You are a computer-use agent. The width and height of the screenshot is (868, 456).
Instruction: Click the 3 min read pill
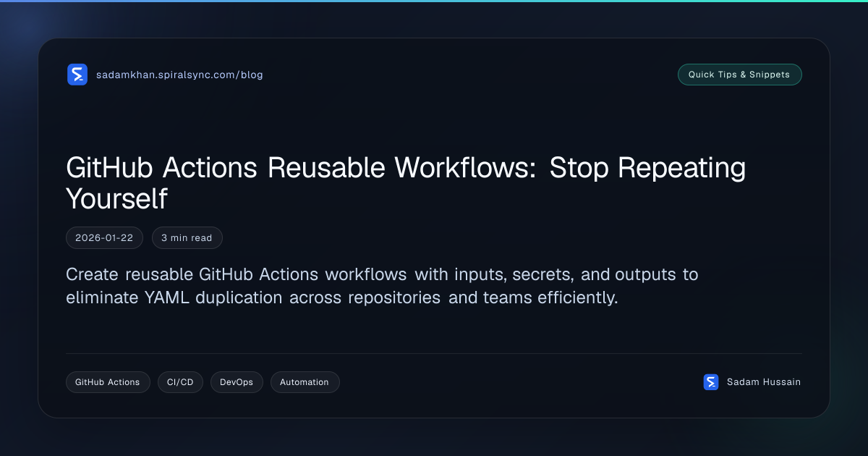click(x=187, y=237)
